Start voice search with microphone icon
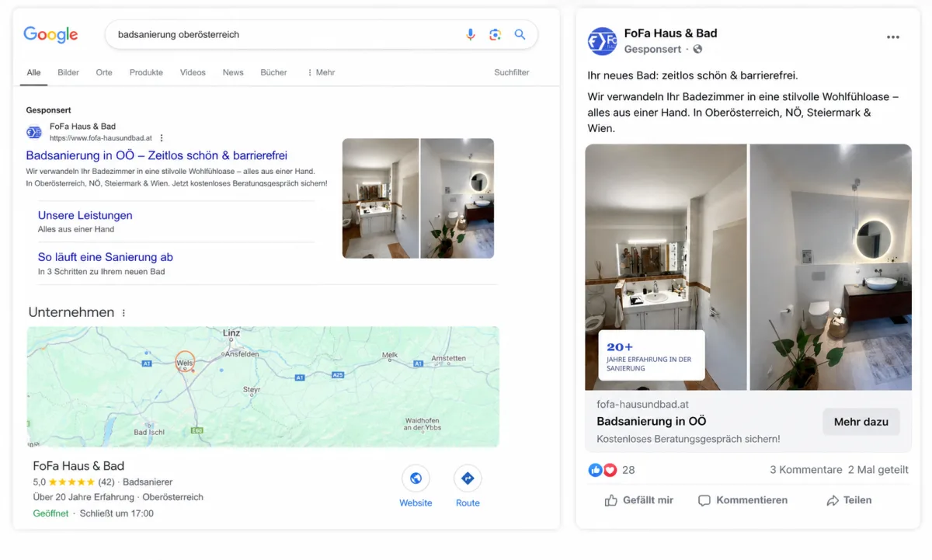The height and width of the screenshot is (560, 932). [471, 34]
